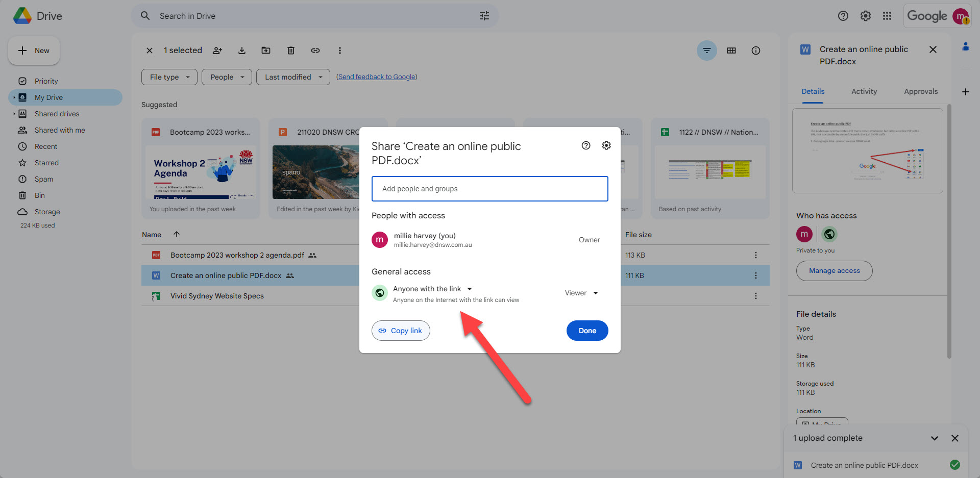Click millie harvey owner entry

click(489, 240)
